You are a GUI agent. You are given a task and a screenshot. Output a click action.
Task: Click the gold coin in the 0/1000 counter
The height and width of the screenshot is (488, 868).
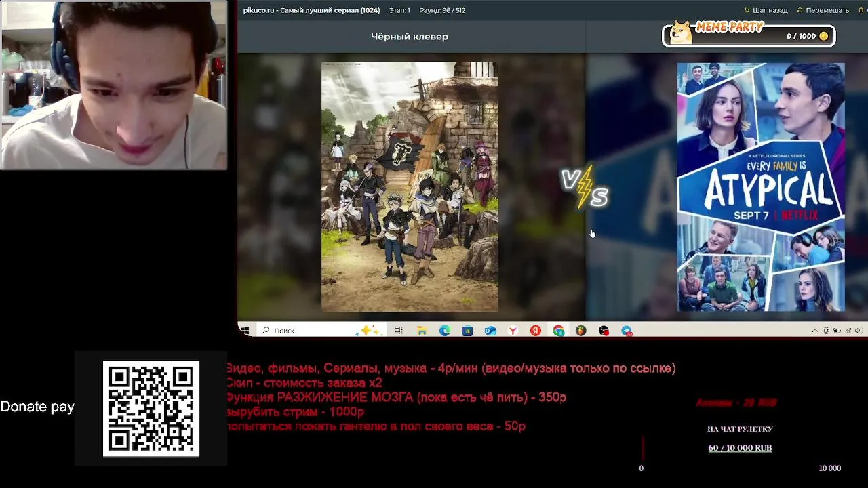point(824,36)
